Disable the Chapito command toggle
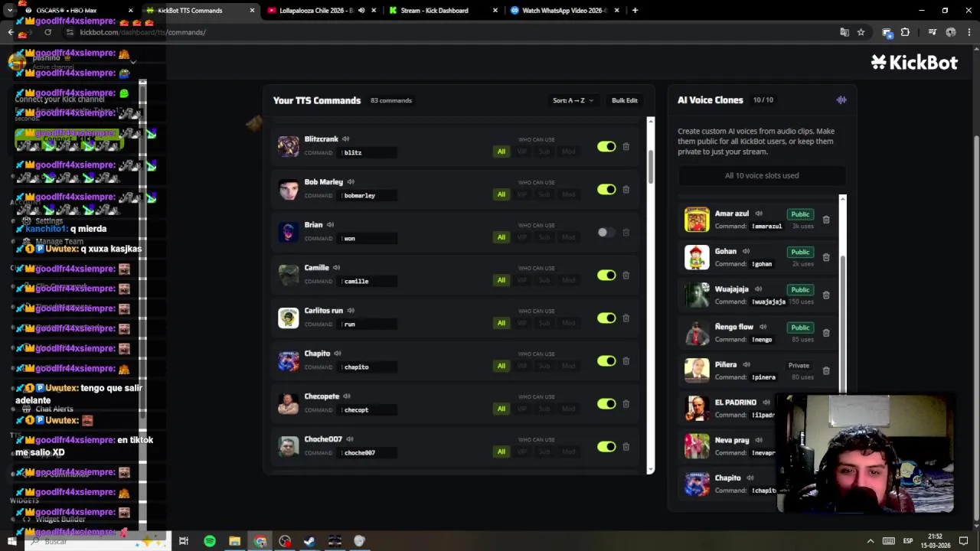The width and height of the screenshot is (980, 551). [x=606, y=360]
